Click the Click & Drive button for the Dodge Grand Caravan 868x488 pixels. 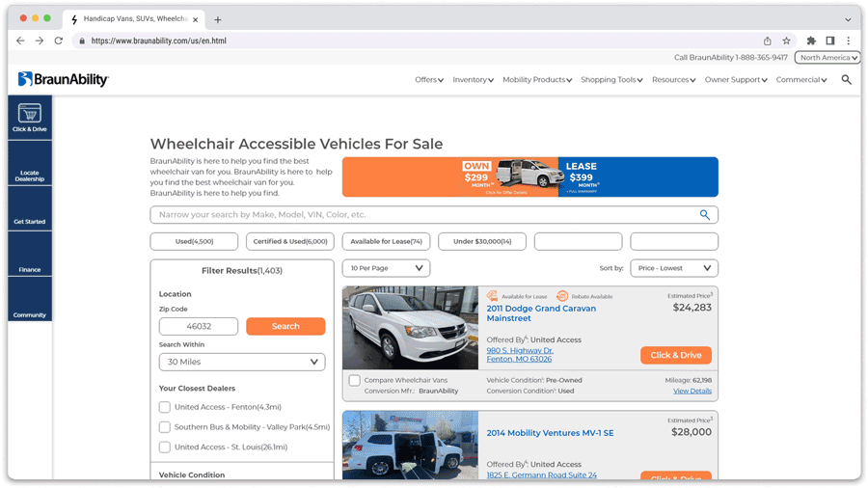(x=676, y=355)
